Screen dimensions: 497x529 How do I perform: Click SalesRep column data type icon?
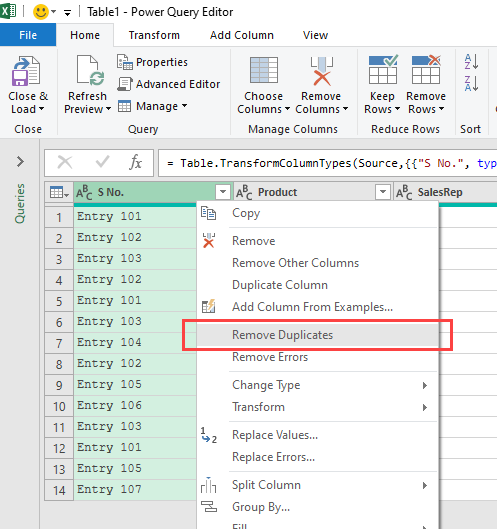coord(404,192)
